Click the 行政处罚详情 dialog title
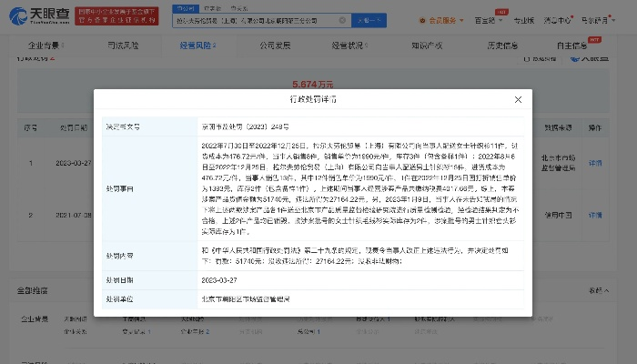Screen dimensions: 637x364 313,99
